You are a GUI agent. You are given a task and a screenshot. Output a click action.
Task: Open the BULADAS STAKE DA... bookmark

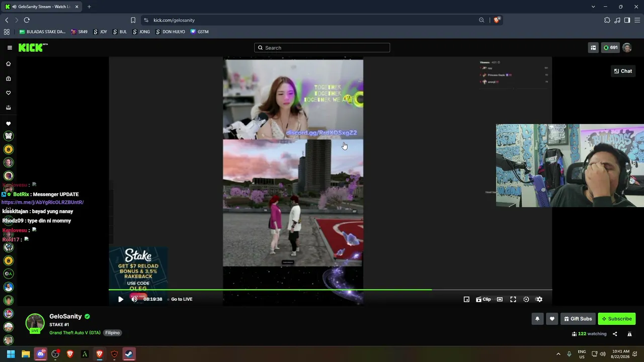click(42, 32)
